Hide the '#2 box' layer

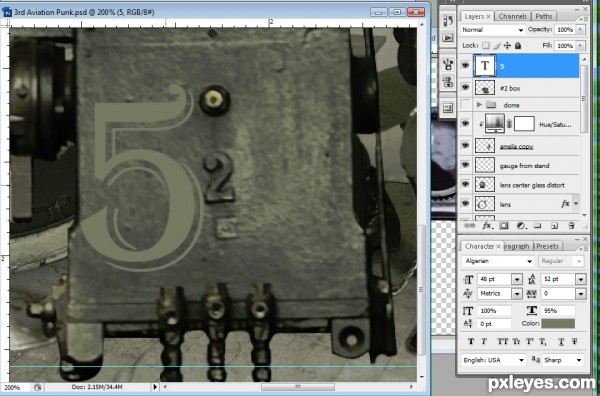tap(465, 87)
